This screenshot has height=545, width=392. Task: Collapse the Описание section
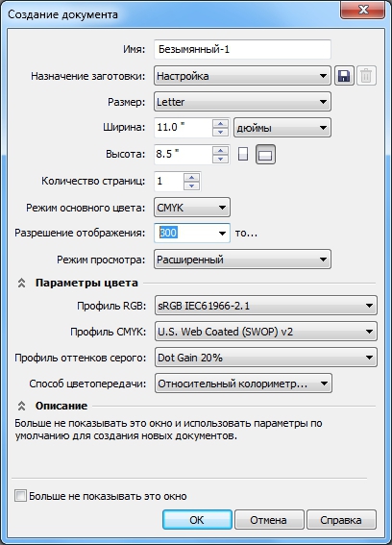pos(21,406)
